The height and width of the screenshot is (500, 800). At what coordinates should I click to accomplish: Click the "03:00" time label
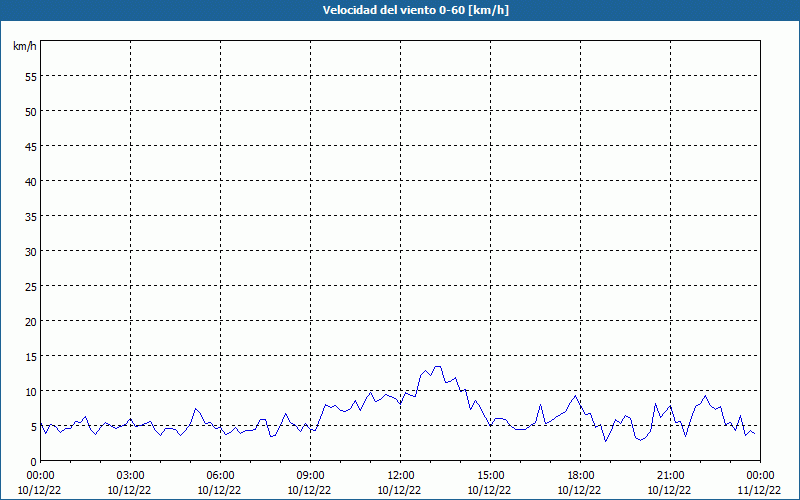point(130,476)
